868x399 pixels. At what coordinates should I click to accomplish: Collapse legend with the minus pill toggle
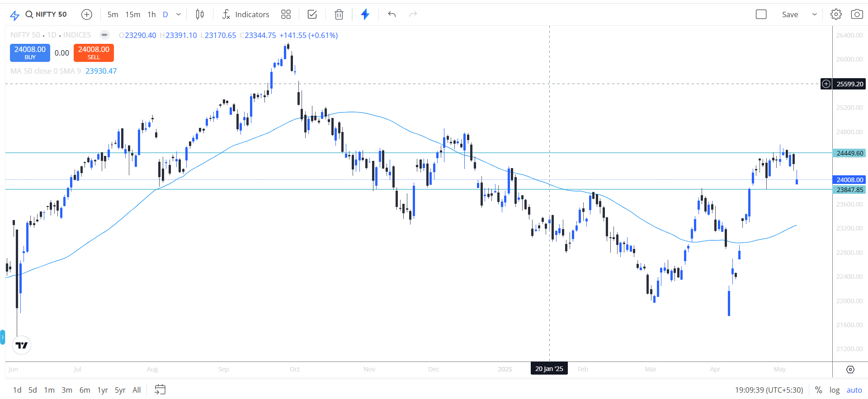pos(104,35)
